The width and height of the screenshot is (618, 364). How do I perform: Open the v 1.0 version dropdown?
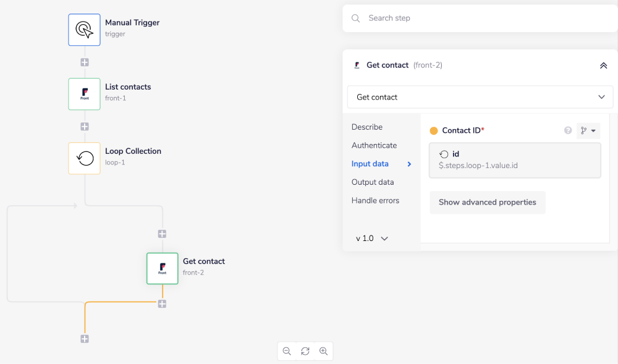click(372, 239)
